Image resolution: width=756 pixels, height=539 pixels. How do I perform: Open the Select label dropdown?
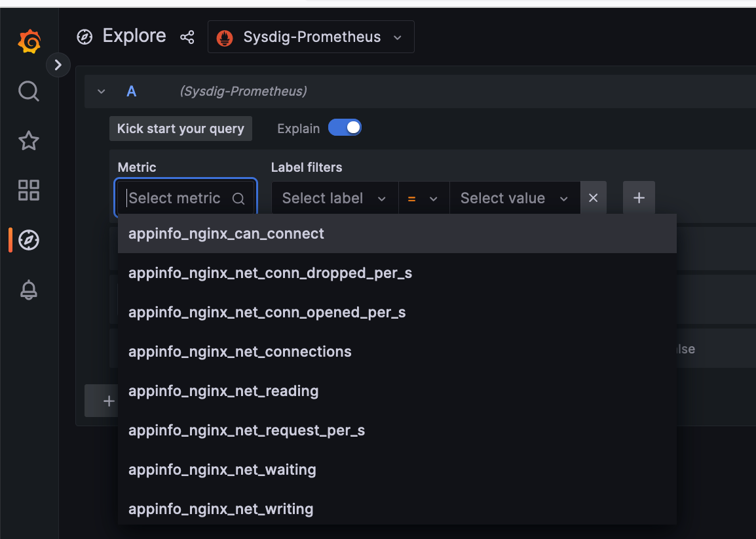pyautogui.click(x=335, y=198)
